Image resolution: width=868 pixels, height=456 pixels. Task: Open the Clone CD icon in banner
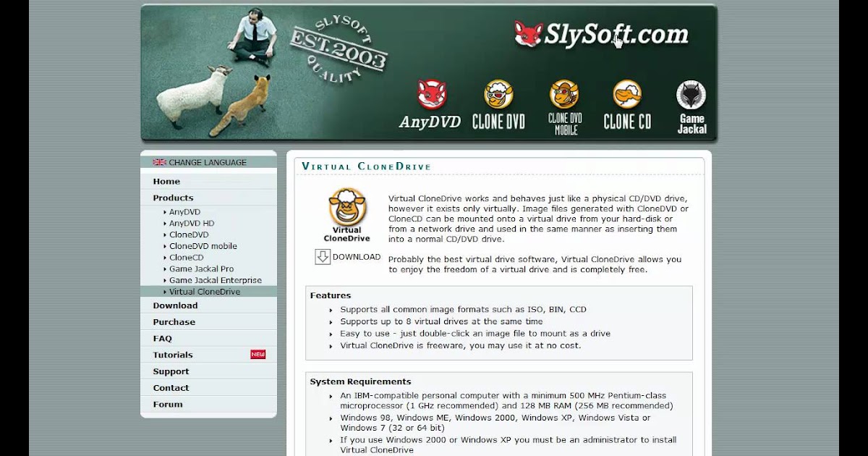[627, 95]
